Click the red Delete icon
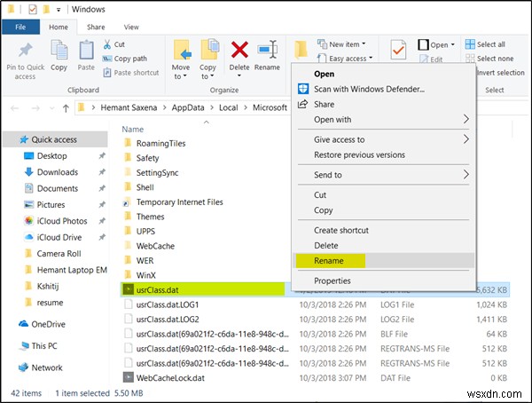The image size is (532, 403). (x=239, y=50)
